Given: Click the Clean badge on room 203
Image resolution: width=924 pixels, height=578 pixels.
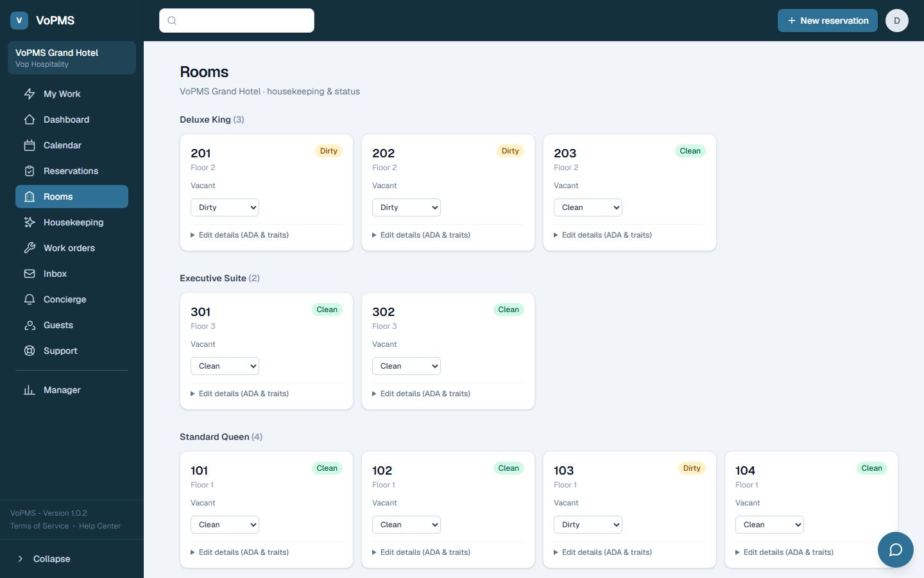Looking at the screenshot, I should [690, 151].
